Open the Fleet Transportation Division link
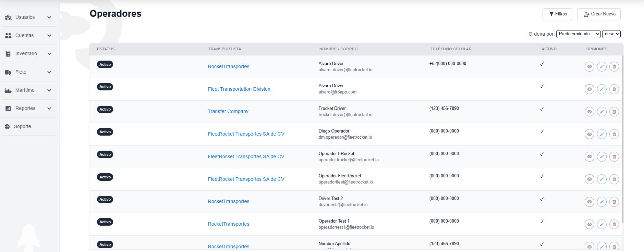644x252 pixels. tap(239, 89)
